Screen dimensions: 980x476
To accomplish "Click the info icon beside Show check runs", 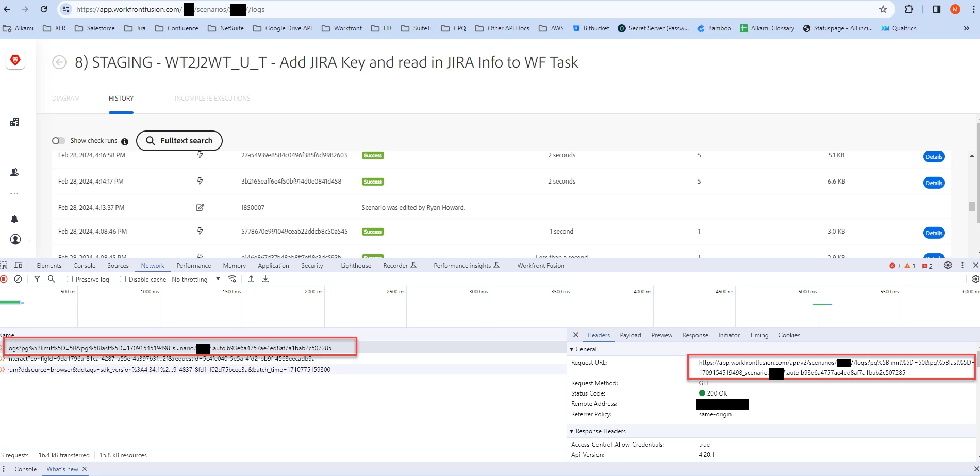I will 125,141.
